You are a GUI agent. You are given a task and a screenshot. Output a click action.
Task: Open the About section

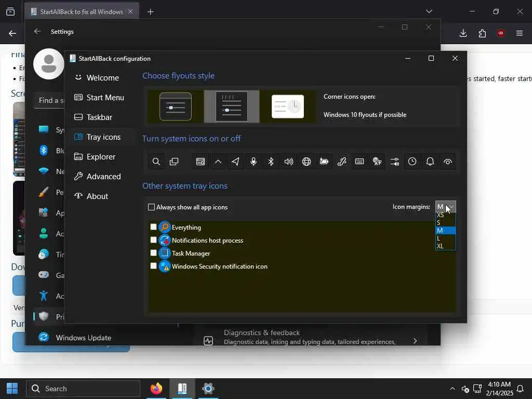pos(102,196)
